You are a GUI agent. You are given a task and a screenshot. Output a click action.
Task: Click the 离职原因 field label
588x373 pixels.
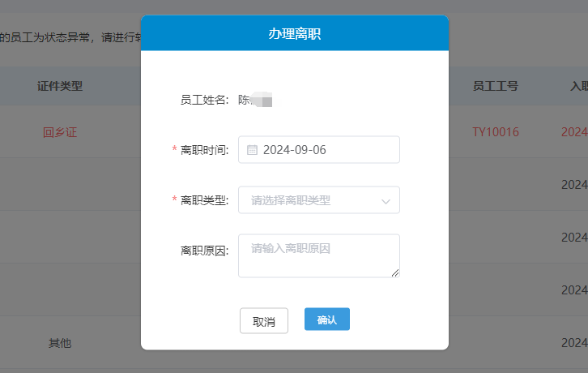pos(204,251)
